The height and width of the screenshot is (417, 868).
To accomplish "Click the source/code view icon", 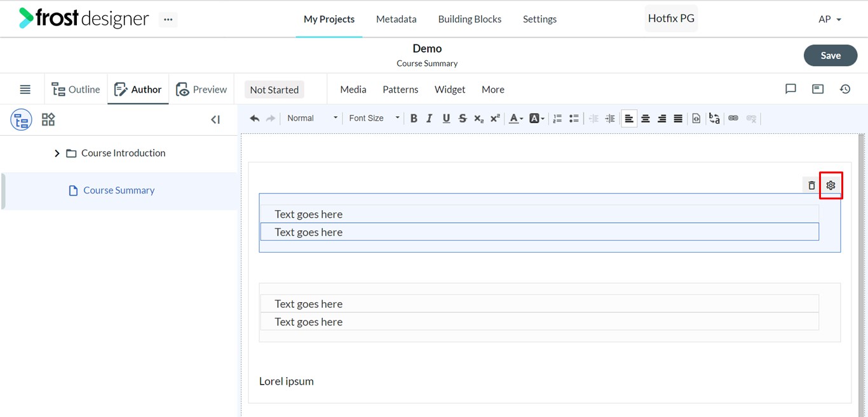I will (x=696, y=118).
